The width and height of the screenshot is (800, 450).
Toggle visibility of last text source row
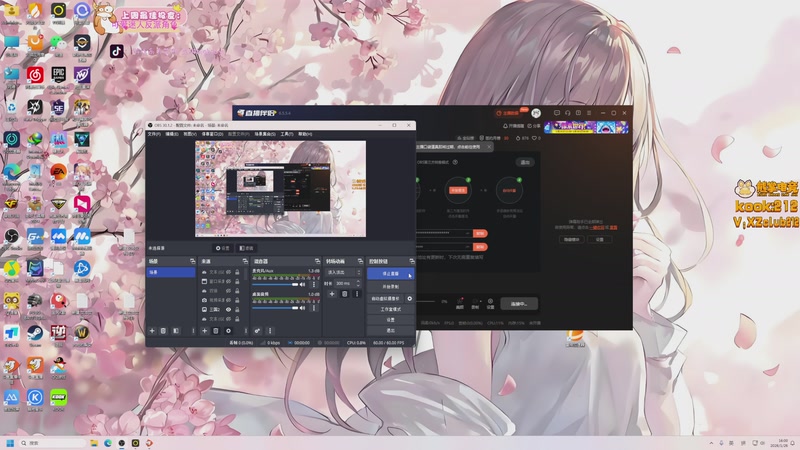pos(229,319)
